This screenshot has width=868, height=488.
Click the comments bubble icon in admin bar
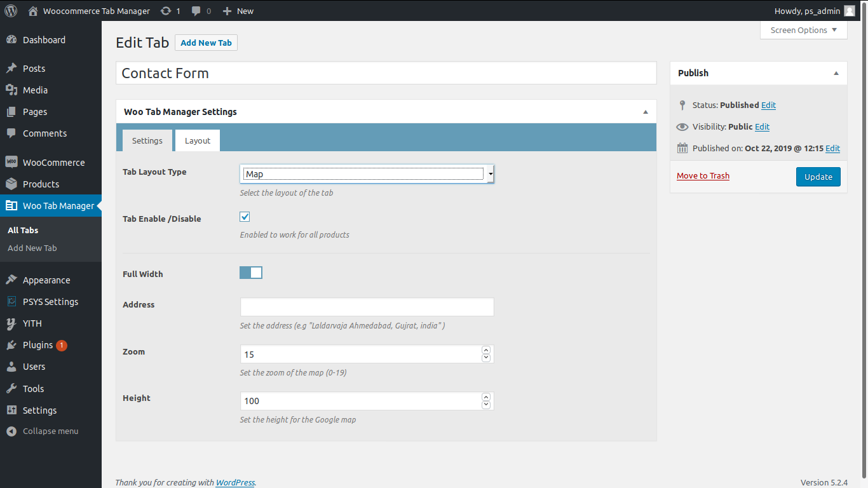(x=197, y=11)
